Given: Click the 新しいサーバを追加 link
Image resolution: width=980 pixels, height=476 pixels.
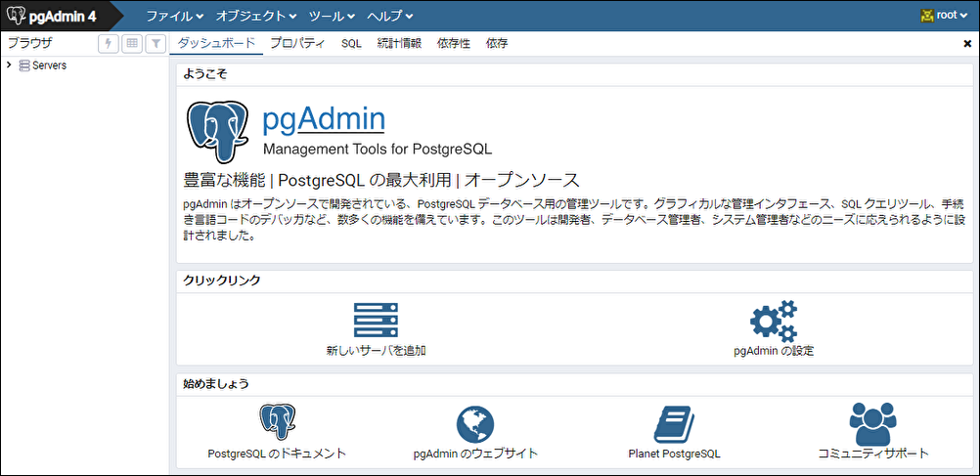Looking at the screenshot, I should click(x=377, y=351).
